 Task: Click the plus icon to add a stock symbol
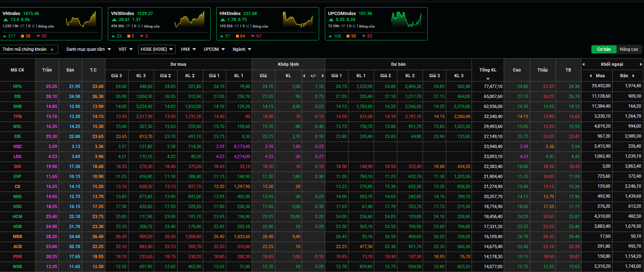pos(52,50)
